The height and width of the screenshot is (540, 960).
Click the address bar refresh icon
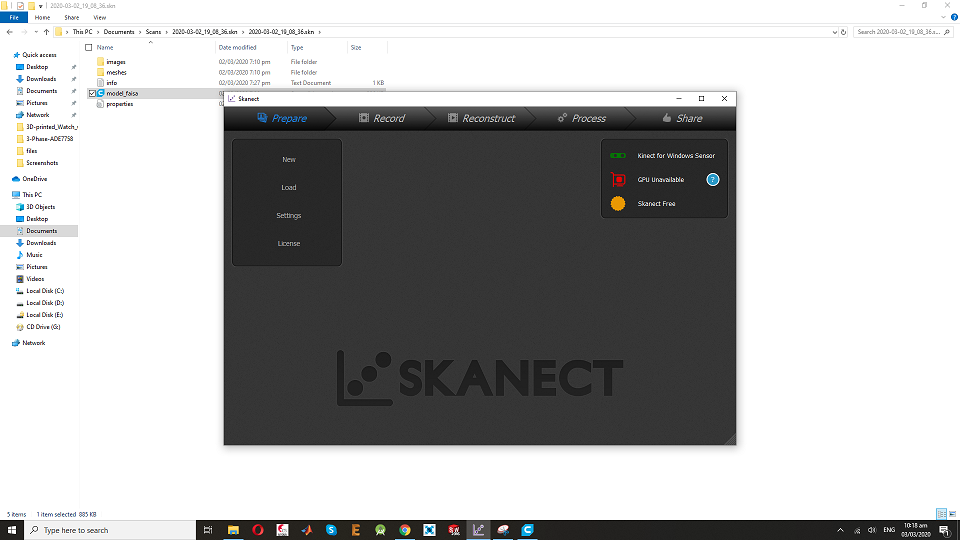(x=843, y=32)
